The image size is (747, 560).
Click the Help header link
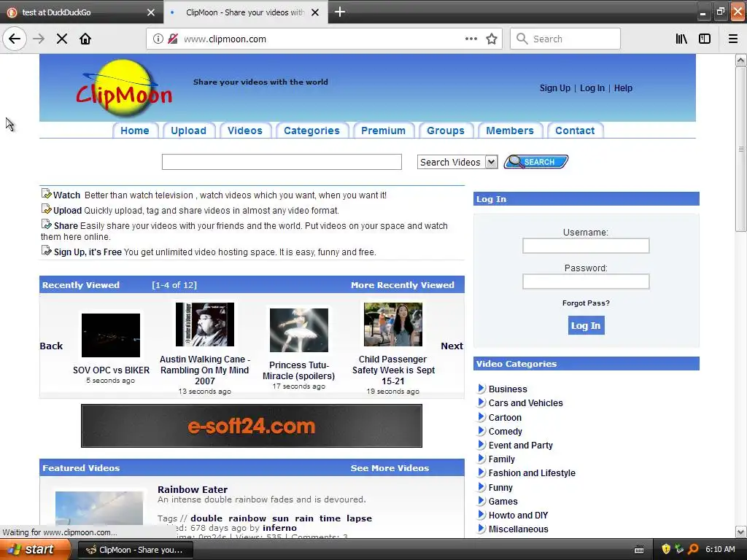[623, 88]
